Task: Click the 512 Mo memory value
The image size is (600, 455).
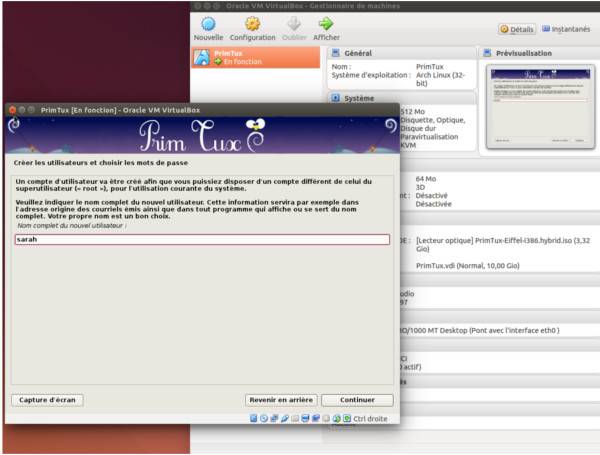Action: point(412,111)
